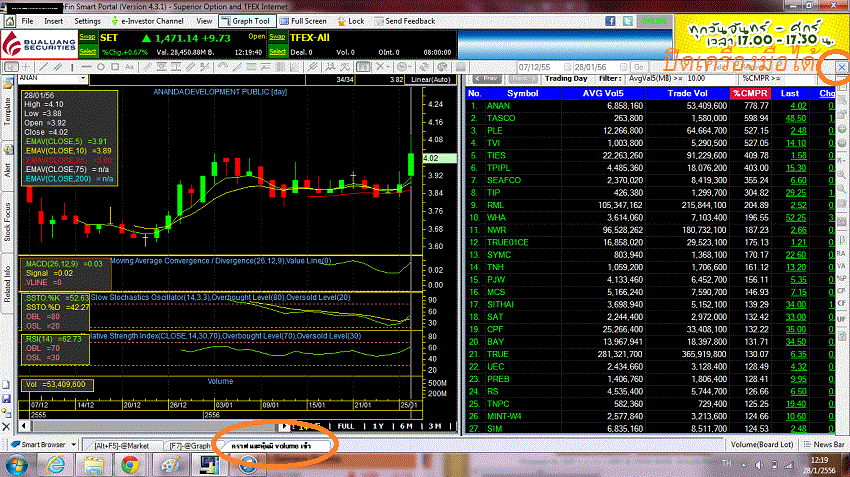
Task: Select the circle drawing tool
Action: (101, 67)
